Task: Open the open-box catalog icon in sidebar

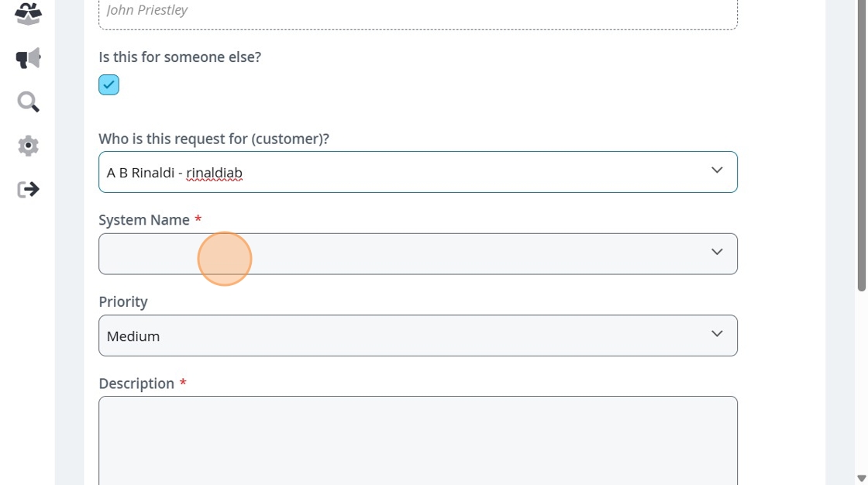Action: click(x=28, y=14)
